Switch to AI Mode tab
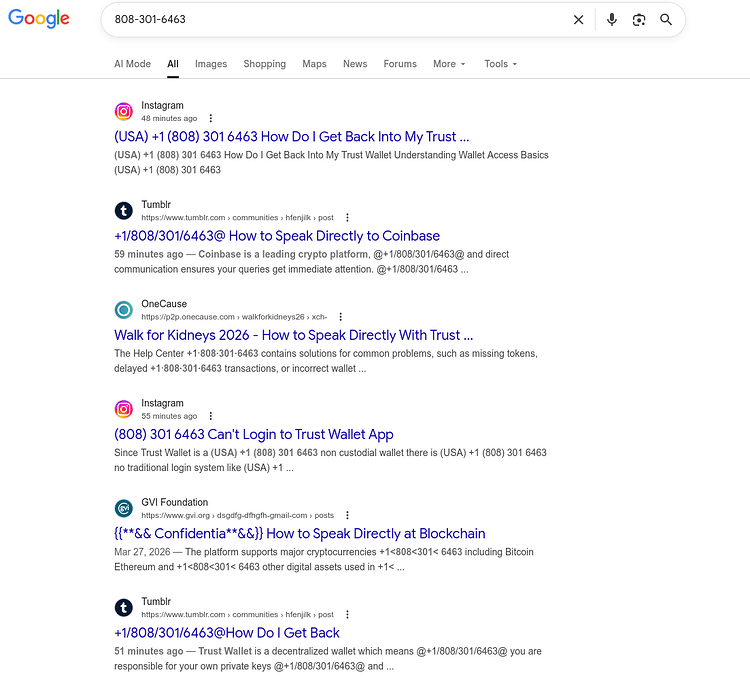Image resolution: width=750 pixels, height=677 pixels. [132, 64]
